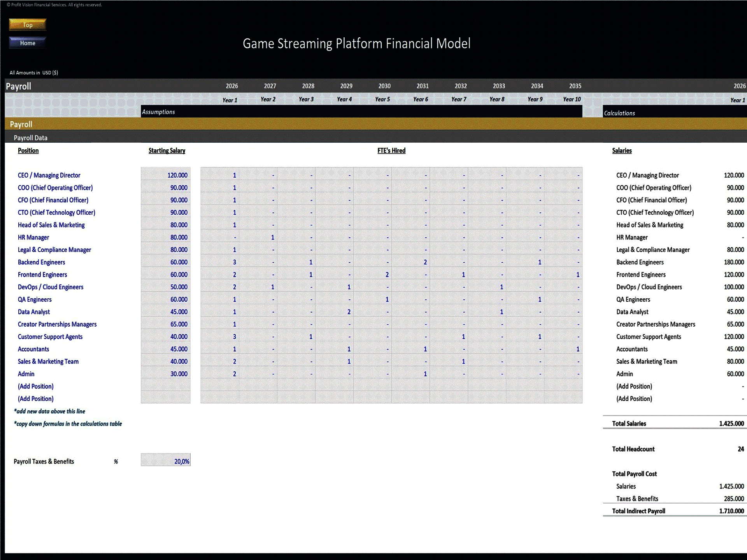Click the Game Streaming Platform Financial Model title
This screenshot has width=747, height=560.
pyautogui.click(x=357, y=44)
